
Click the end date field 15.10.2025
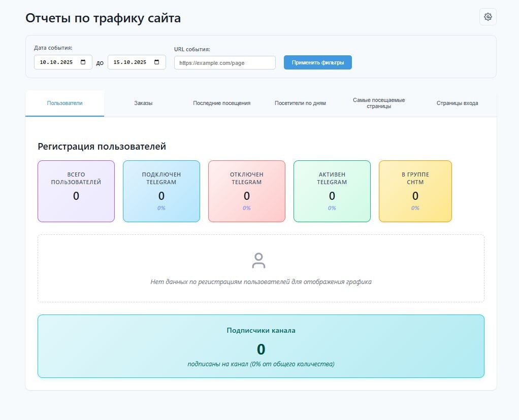click(129, 62)
